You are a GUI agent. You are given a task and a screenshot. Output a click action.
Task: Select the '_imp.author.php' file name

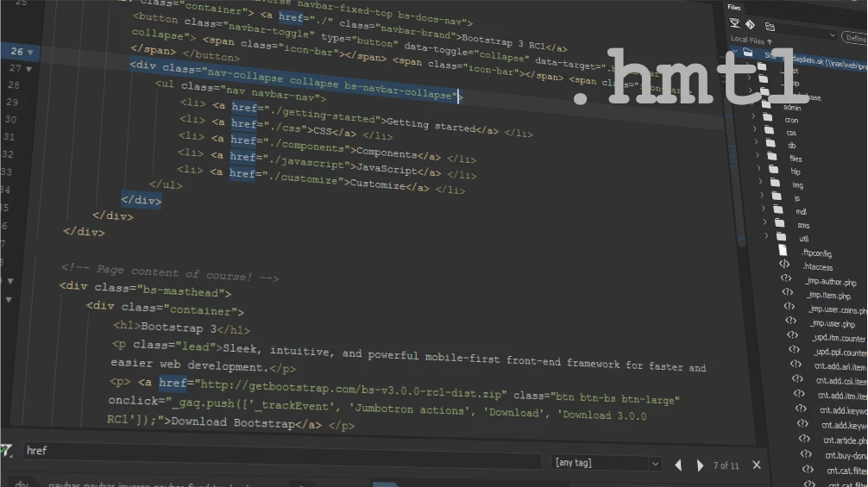830,282
